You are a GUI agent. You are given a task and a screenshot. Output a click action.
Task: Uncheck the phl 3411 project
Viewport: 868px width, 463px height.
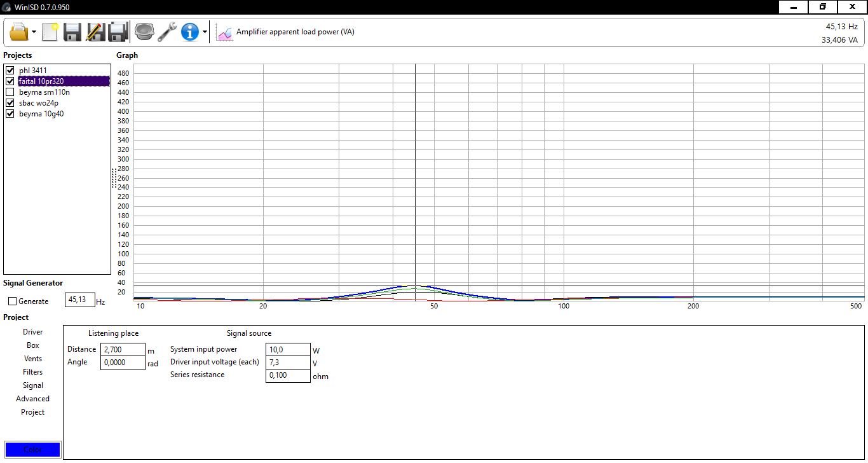click(10, 71)
